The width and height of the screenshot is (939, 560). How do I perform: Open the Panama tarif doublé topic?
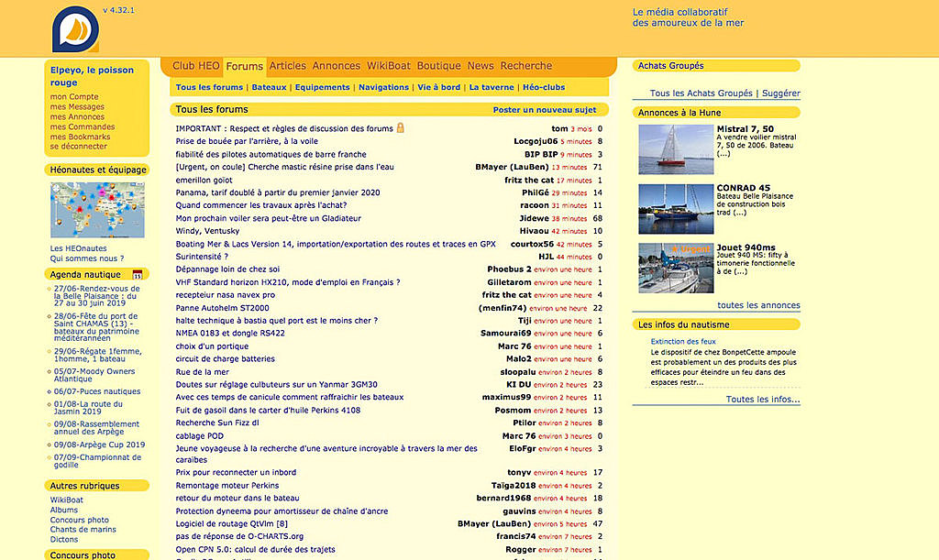tap(278, 192)
